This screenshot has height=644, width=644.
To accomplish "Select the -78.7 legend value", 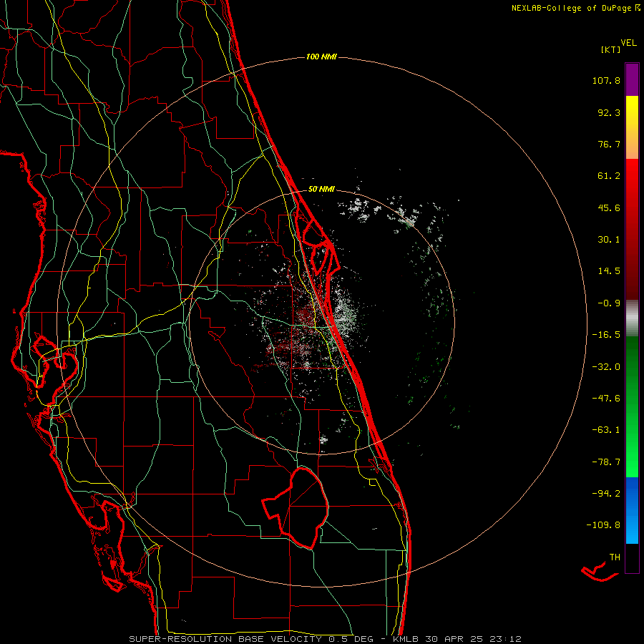I will coord(606,462).
